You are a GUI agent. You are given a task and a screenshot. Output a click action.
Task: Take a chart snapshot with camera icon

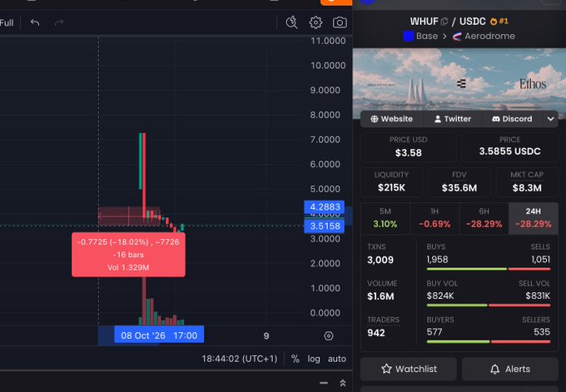(x=340, y=22)
